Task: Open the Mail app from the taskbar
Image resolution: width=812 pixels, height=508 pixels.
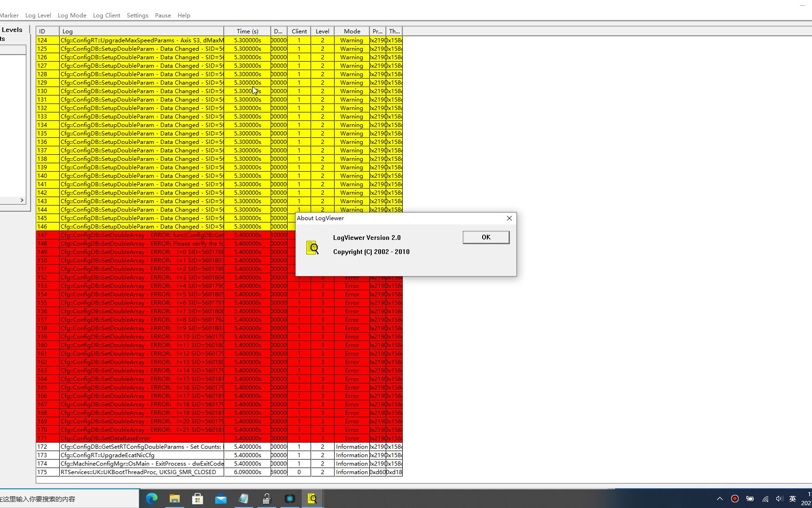Action: click(x=220, y=499)
